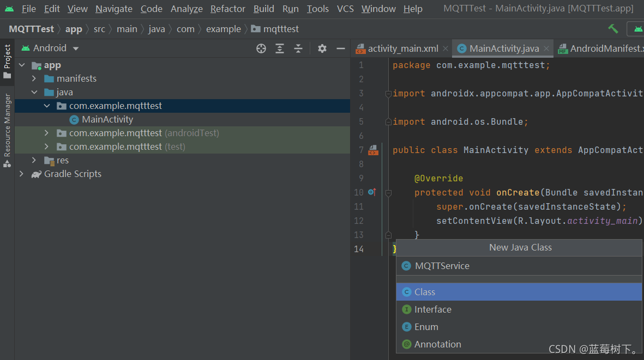This screenshot has height=360, width=644.
Task: Click the MQTTTest breadcrumb
Action: coord(31,29)
